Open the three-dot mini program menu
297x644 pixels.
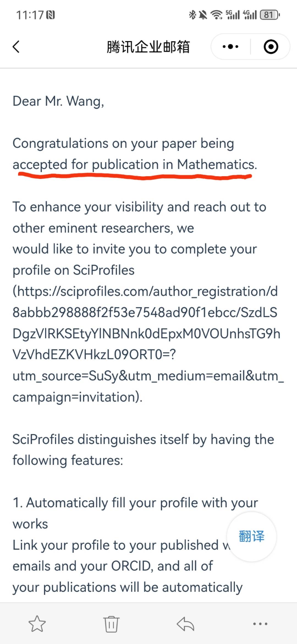pyautogui.click(x=230, y=47)
